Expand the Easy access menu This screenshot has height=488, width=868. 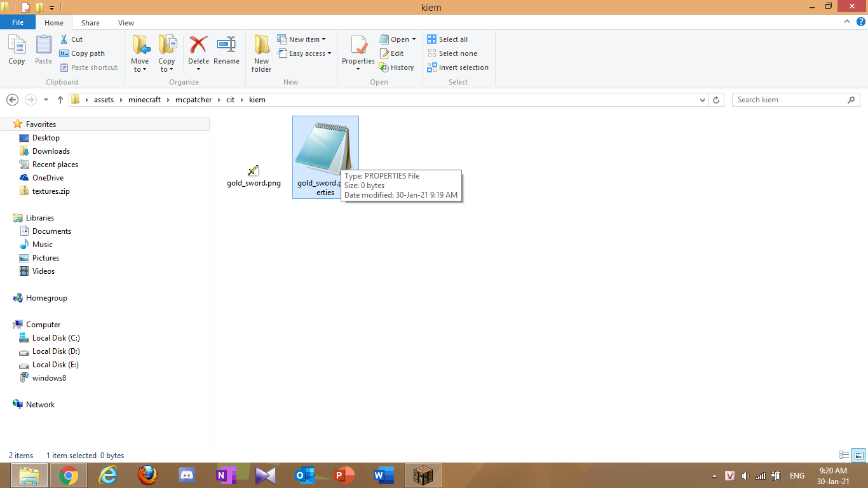[305, 53]
